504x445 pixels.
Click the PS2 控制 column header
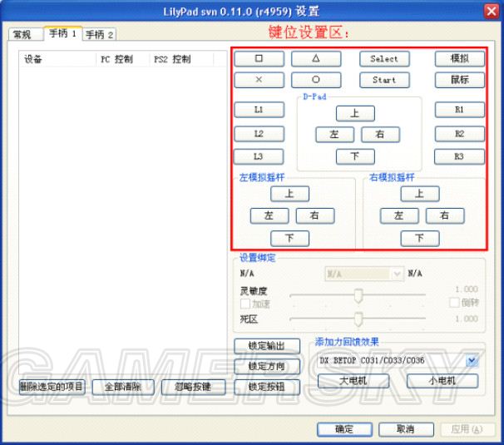181,59
